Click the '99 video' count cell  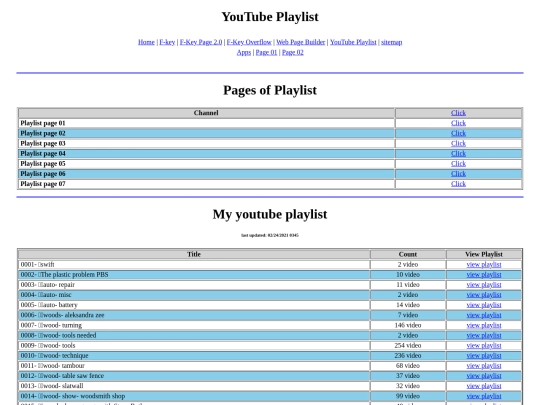(408, 396)
